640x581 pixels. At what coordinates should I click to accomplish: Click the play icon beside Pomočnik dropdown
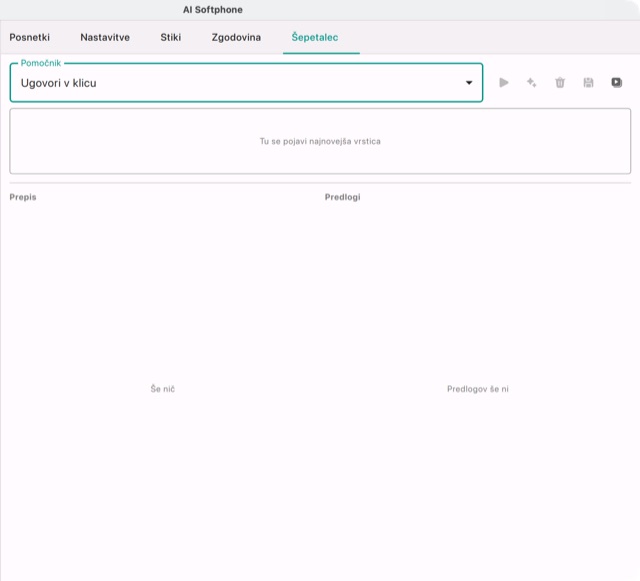[x=504, y=83]
